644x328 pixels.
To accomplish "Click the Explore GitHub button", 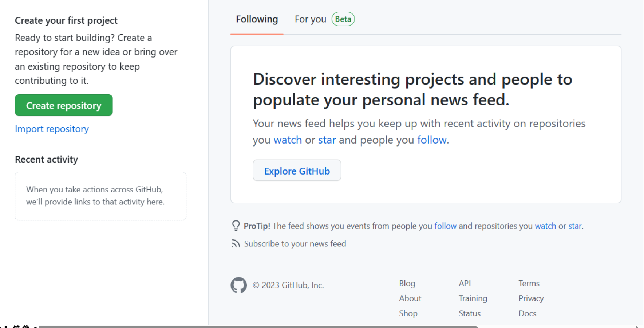I will click(x=297, y=171).
